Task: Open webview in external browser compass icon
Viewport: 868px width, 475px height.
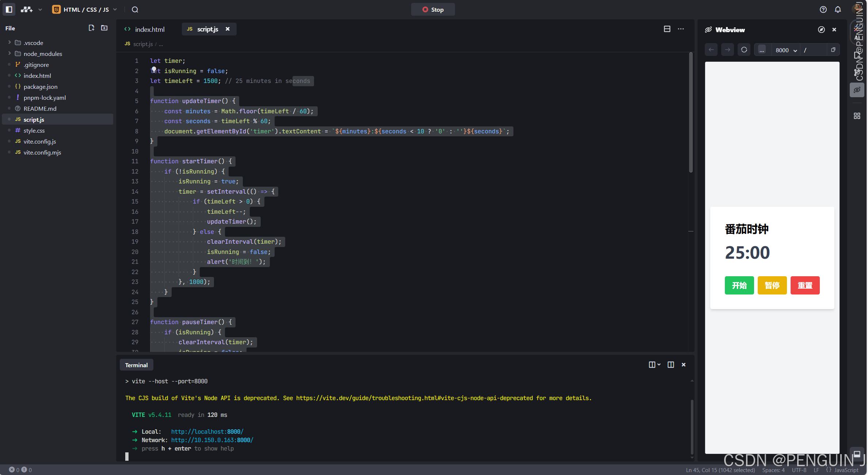Action: pyautogui.click(x=821, y=30)
